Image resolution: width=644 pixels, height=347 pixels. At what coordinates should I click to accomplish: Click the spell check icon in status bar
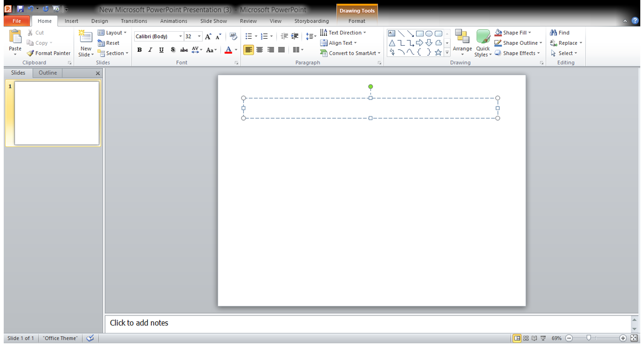[91, 338]
